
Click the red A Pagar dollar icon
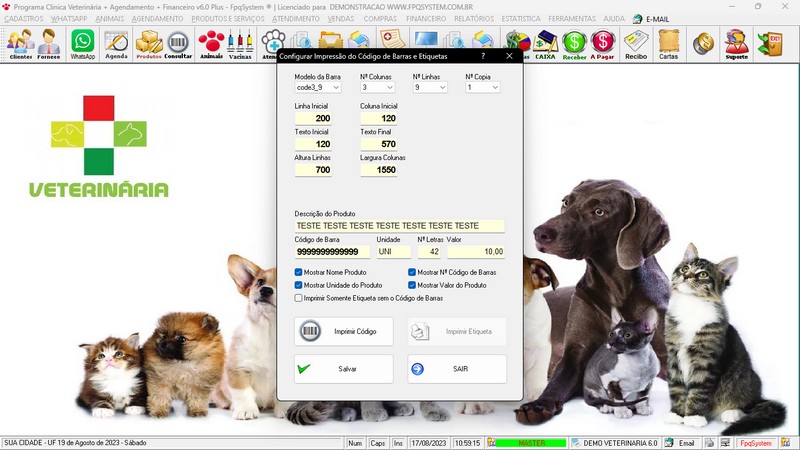click(x=603, y=44)
